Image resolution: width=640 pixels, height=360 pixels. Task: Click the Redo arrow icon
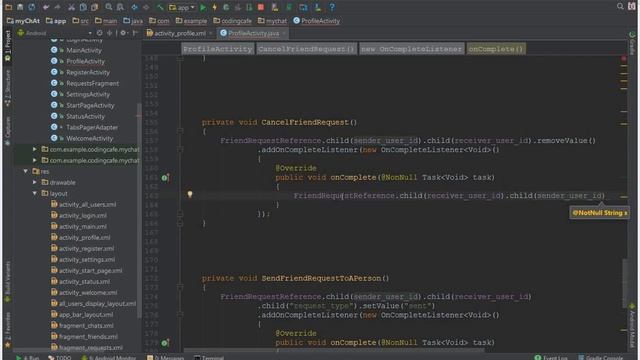click(x=57, y=7)
